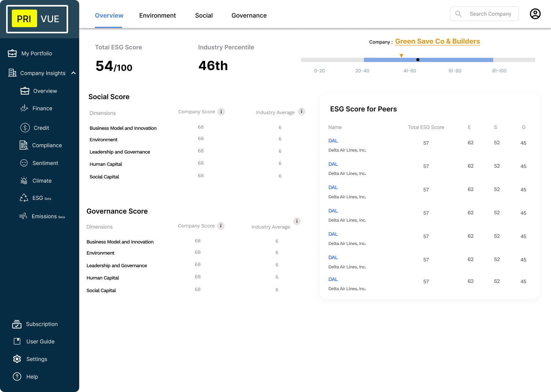
Task: Open the user profile avatar icon
Action: pos(535,14)
